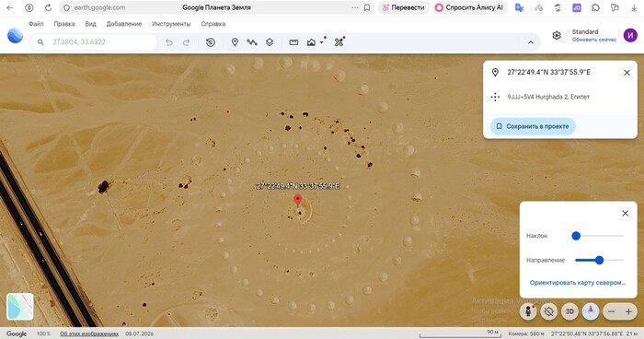Click Ориентировать карту севером link
Viewport: 644px width, 339px height.
(x=578, y=283)
